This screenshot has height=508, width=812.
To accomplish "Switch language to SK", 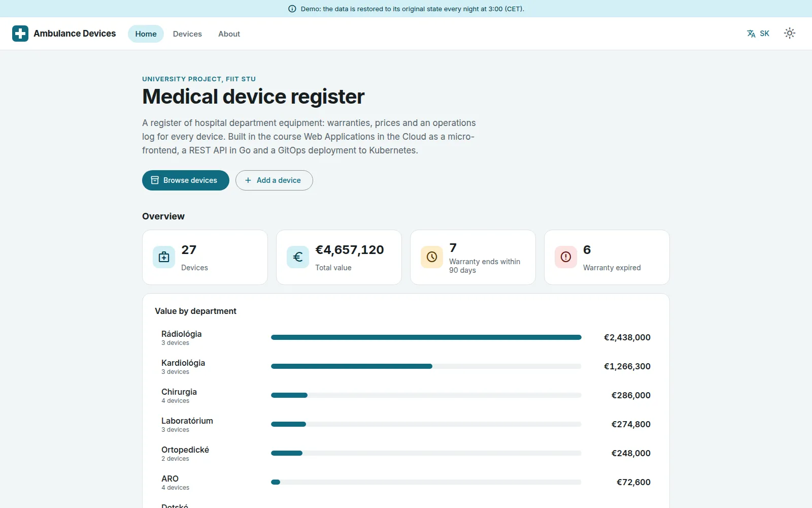I will tap(758, 34).
